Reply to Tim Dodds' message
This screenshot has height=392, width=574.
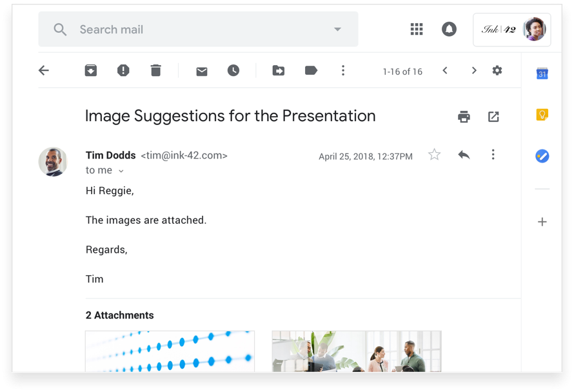click(464, 155)
